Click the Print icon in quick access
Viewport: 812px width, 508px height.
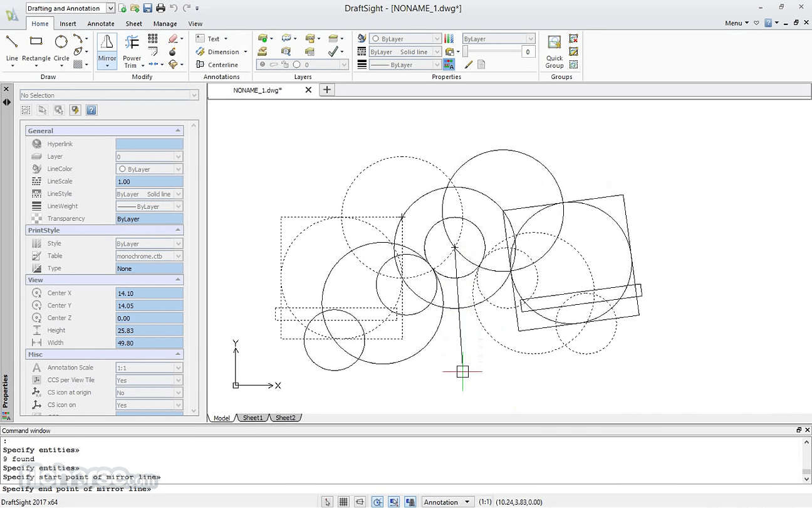point(160,8)
